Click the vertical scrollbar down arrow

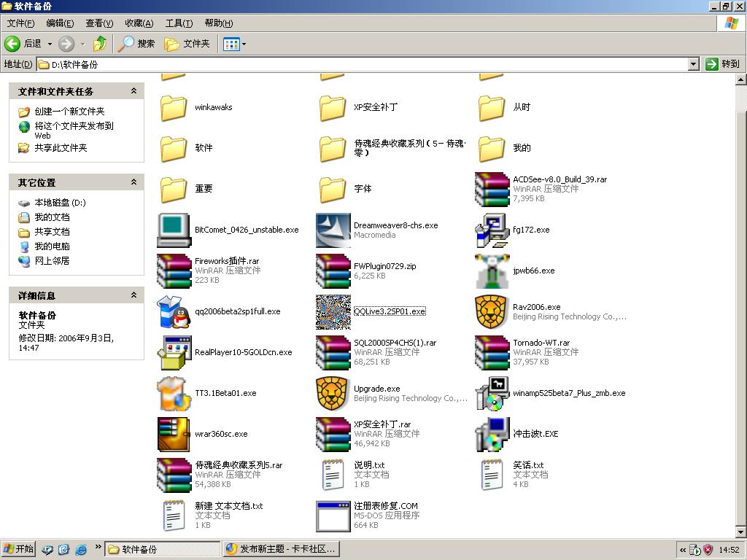(x=740, y=531)
